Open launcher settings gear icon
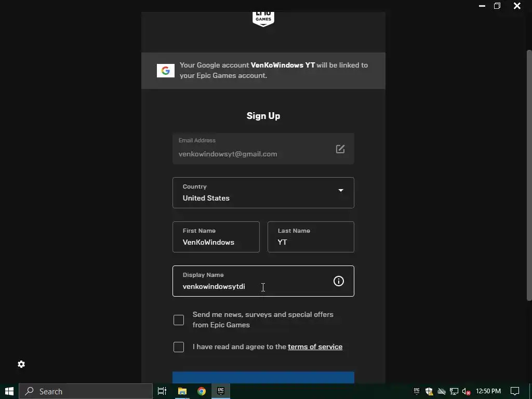532x399 pixels. point(21,364)
